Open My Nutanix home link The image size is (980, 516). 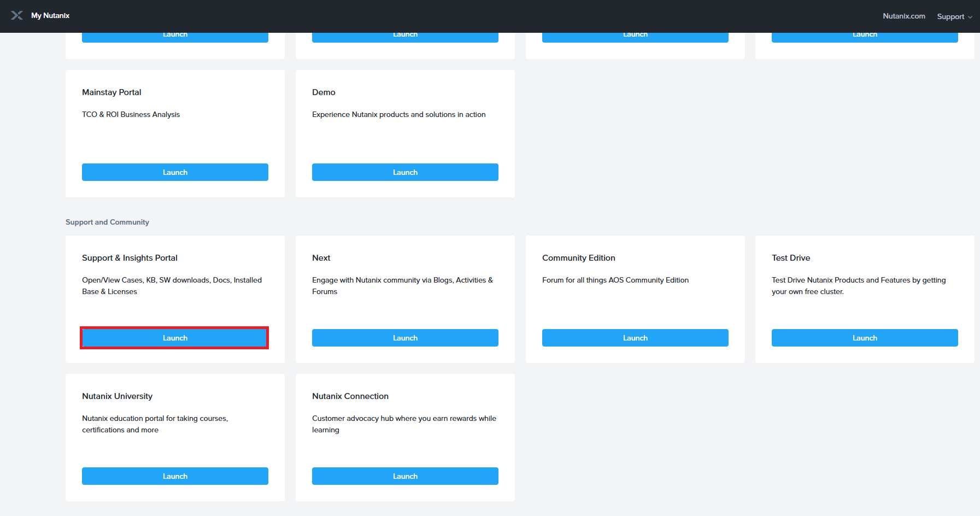(x=50, y=15)
